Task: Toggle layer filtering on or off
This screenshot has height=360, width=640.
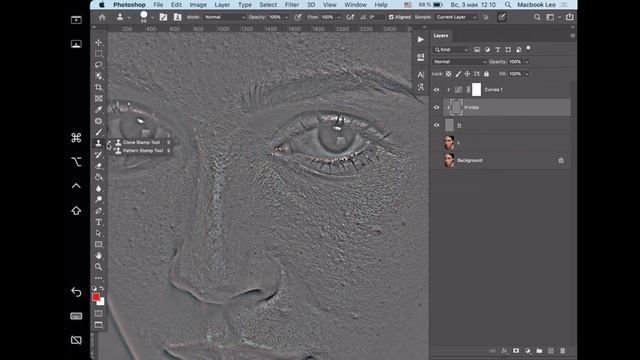Action: pyautogui.click(x=529, y=49)
